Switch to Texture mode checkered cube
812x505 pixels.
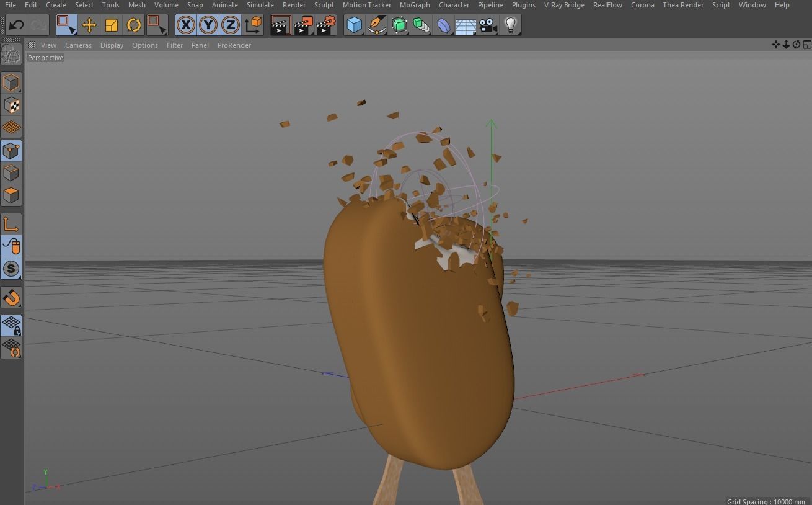click(11, 105)
